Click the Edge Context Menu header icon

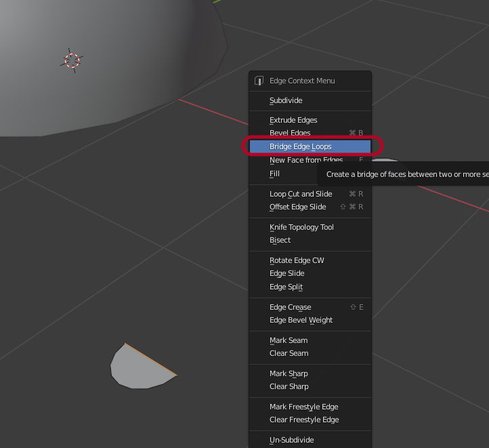[x=259, y=81]
